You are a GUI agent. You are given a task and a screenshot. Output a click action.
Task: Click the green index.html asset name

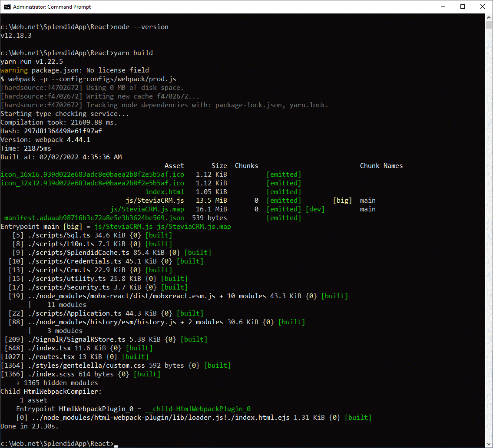pos(164,192)
